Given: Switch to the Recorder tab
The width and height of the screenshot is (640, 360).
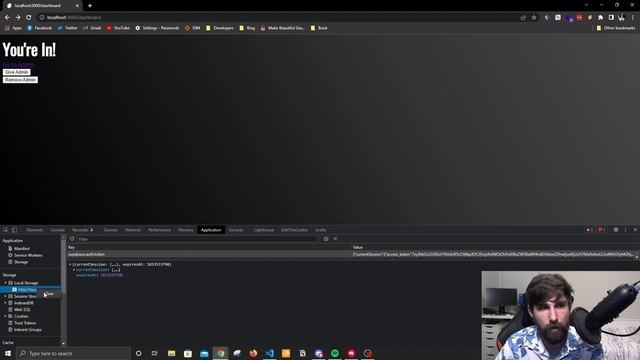Looking at the screenshot, I should (x=82, y=230).
